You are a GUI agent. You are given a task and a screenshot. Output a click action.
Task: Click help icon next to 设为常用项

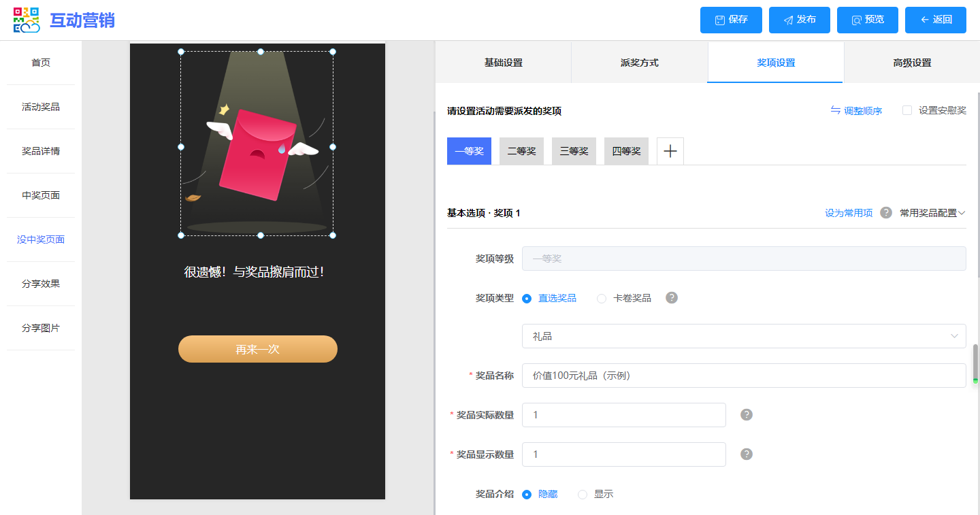point(886,213)
